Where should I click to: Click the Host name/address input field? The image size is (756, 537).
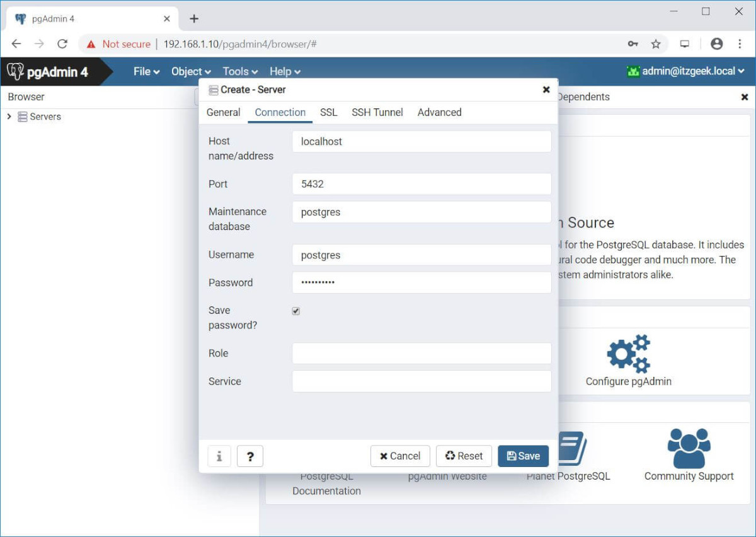pyautogui.click(x=421, y=141)
